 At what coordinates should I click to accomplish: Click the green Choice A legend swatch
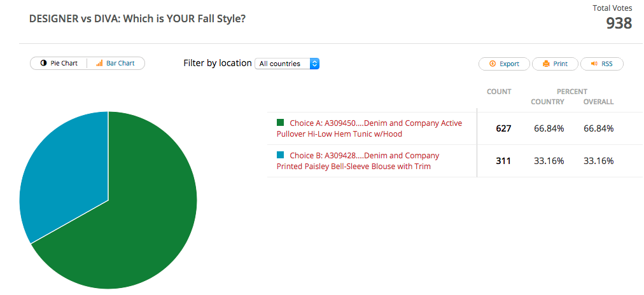tap(280, 122)
